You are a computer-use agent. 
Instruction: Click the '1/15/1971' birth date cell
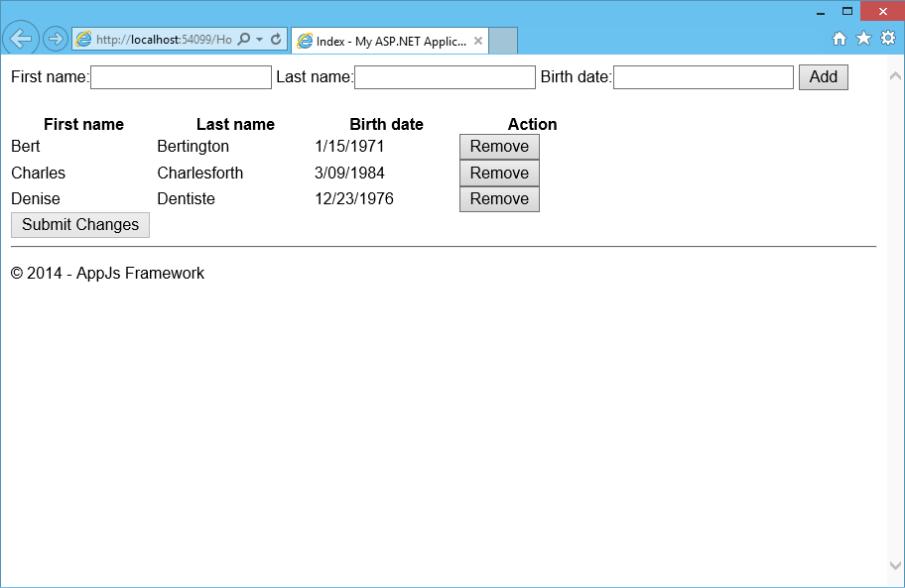click(x=349, y=147)
